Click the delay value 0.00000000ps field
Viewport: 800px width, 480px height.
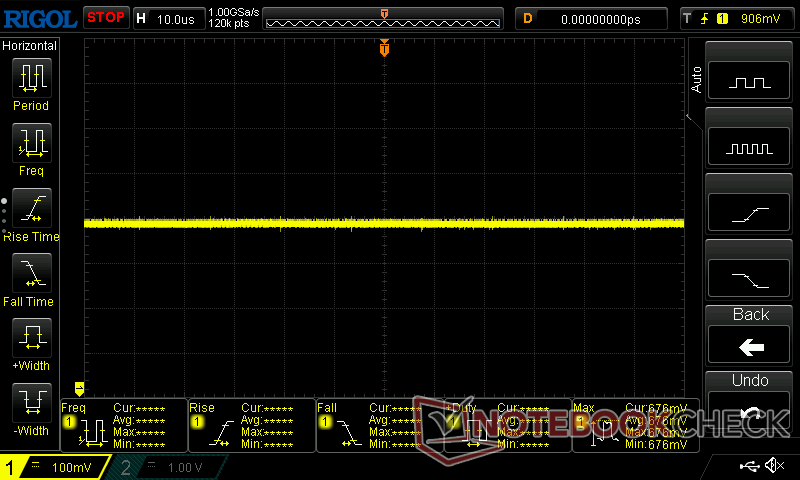601,19
